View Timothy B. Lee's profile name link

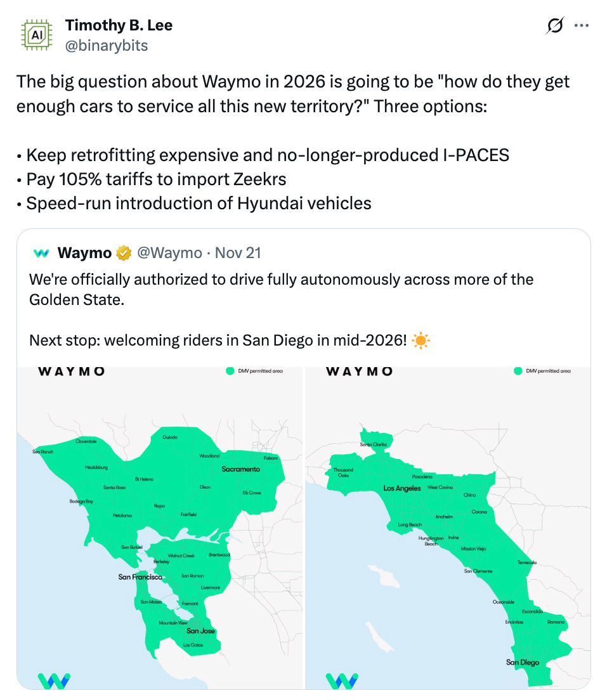coord(118,26)
